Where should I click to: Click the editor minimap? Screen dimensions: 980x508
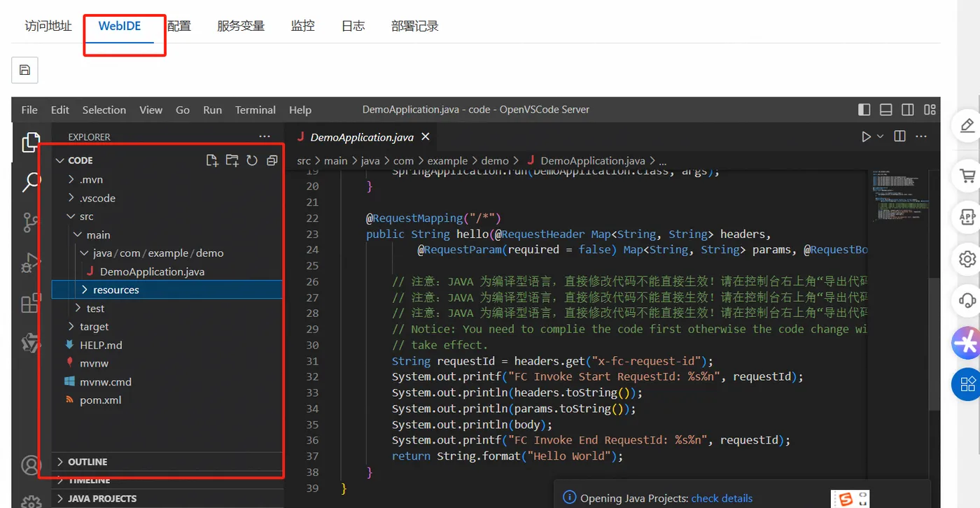tap(899, 196)
